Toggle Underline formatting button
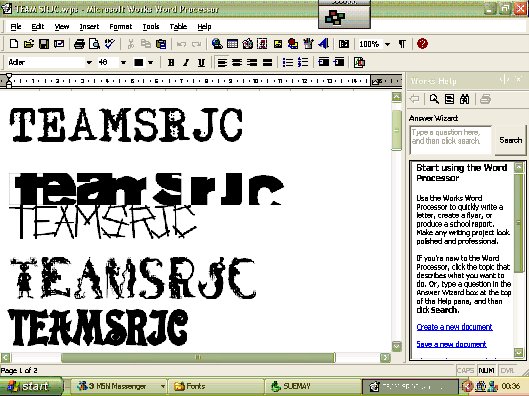The width and height of the screenshot is (529, 396). [201, 62]
